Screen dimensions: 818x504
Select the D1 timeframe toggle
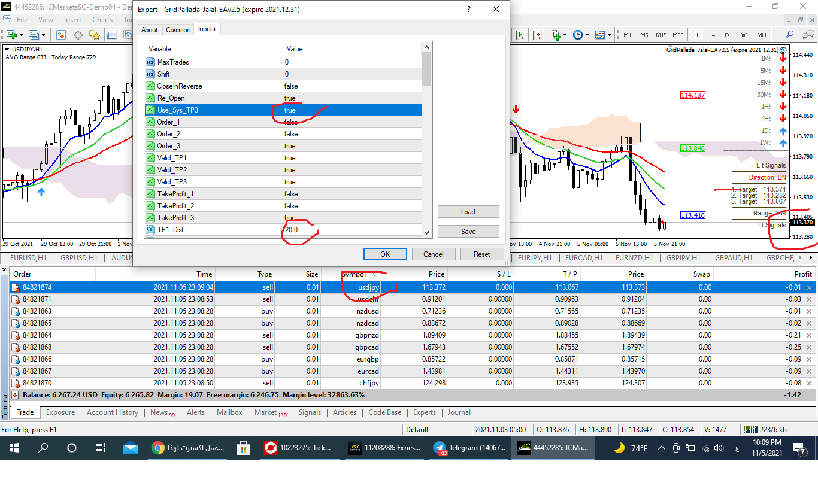(x=728, y=35)
